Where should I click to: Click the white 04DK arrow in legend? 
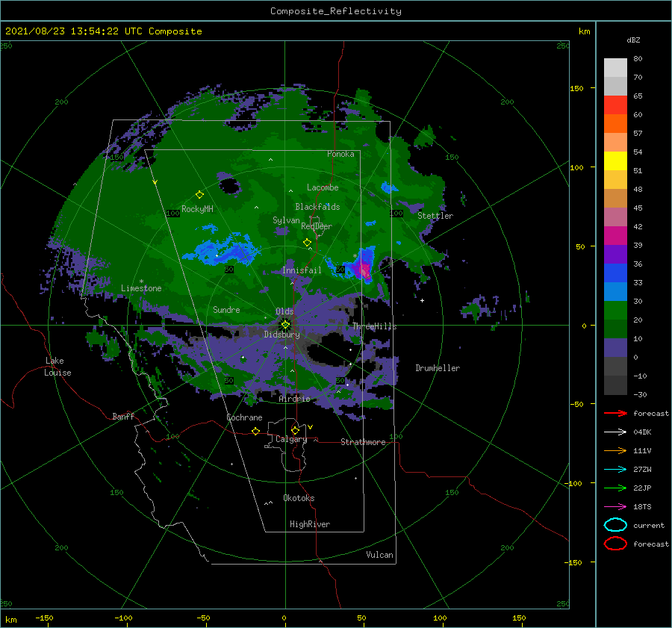coord(615,432)
